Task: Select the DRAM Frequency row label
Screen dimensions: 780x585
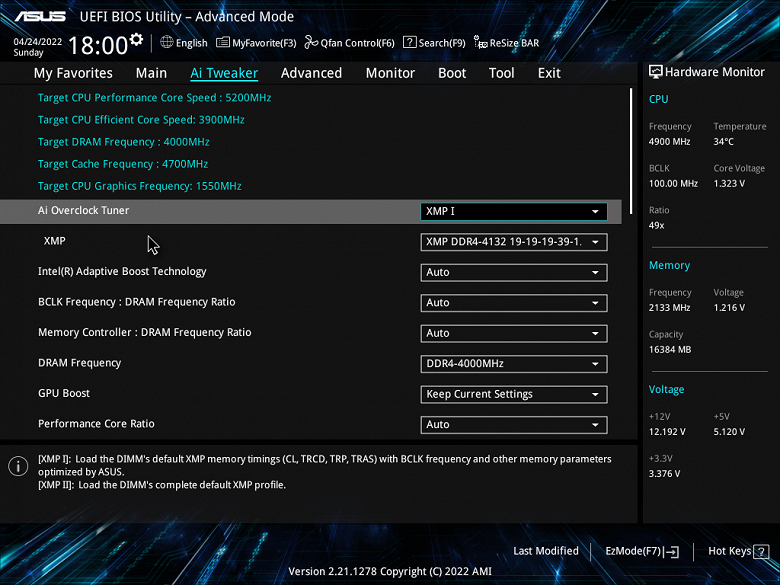Action: pos(80,363)
